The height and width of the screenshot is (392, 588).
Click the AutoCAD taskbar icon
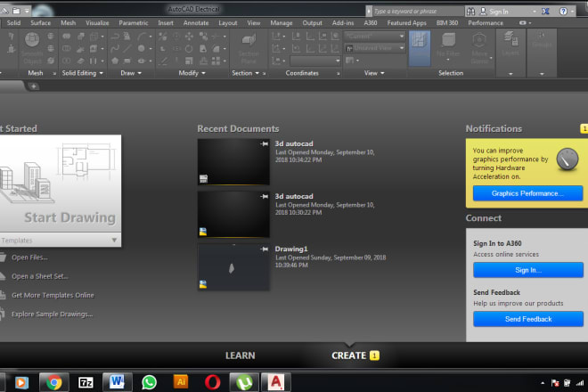(x=276, y=382)
